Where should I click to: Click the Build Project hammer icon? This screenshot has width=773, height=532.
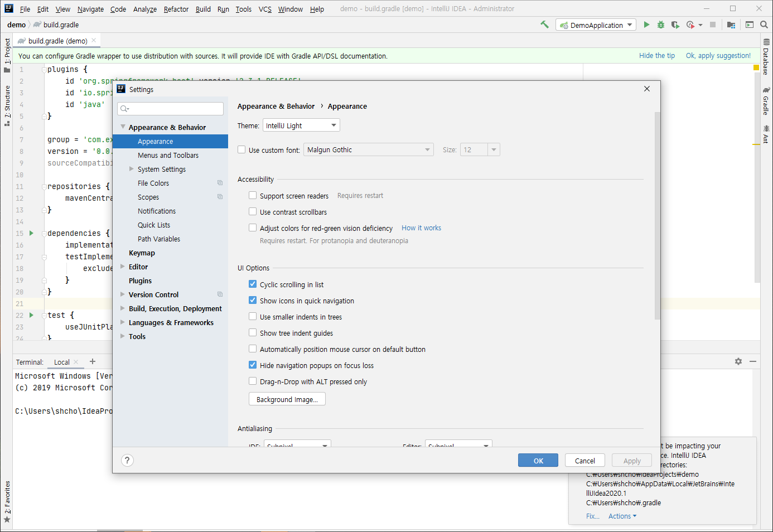tap(544, 25)
